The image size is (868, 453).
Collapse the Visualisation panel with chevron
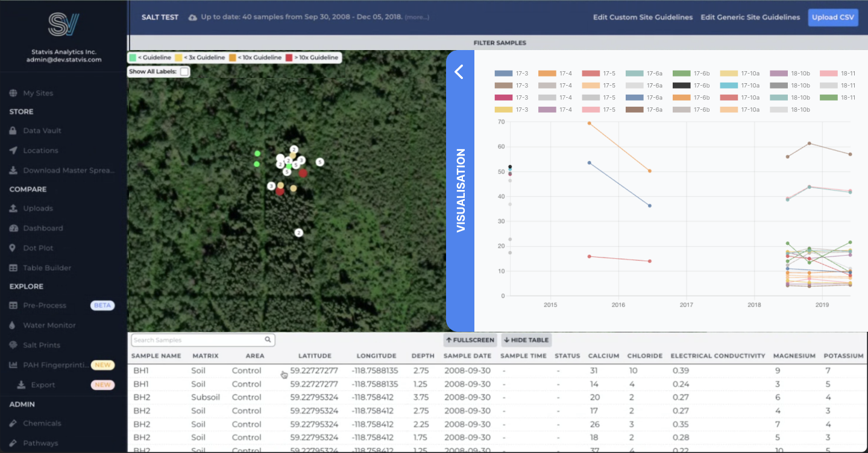click(x=459, y=72)
